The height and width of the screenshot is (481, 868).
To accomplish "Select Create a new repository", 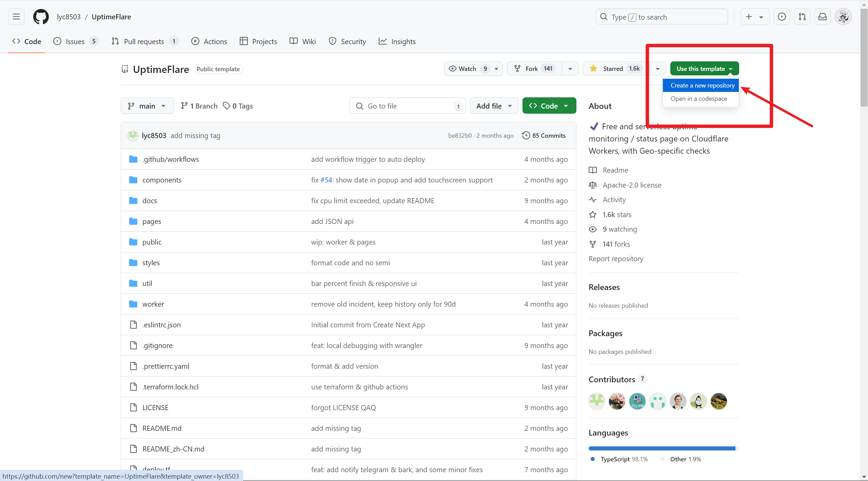I will click(x=702, y=85).
